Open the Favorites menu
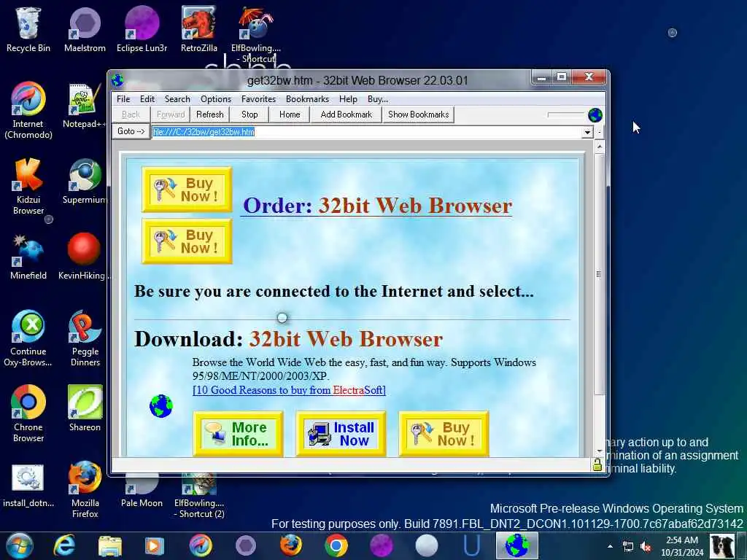This screenshot has width=747, height=560. [259, 99]
